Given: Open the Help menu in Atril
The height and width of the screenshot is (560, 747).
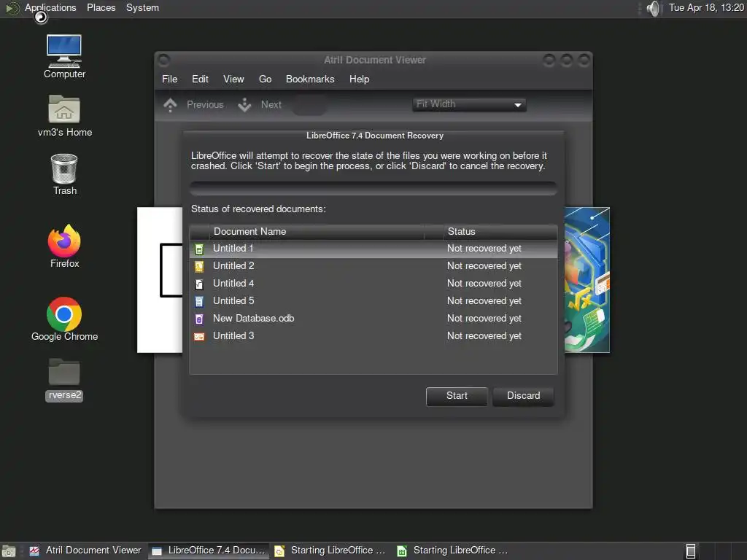Looking at the screenshot, I should [359, 79].
